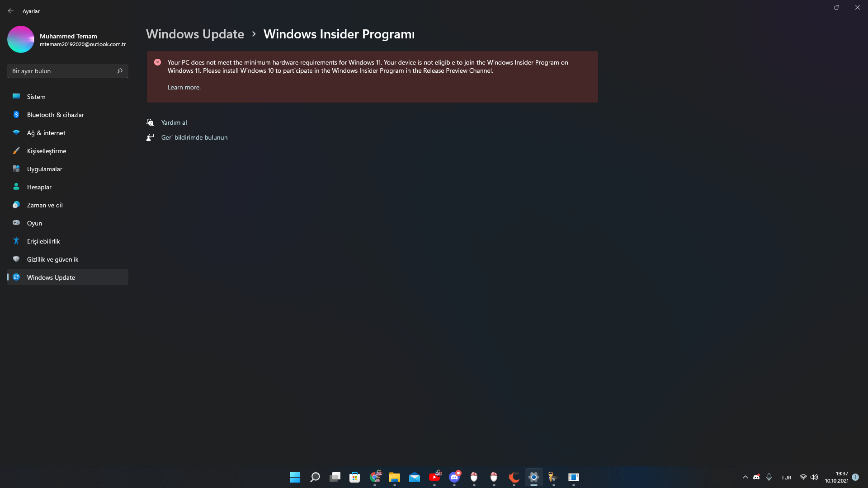This screenshot has height=488, width=868.
Task: Open Geri bildirimde bulunun feedback link
Action: point(194,137)
